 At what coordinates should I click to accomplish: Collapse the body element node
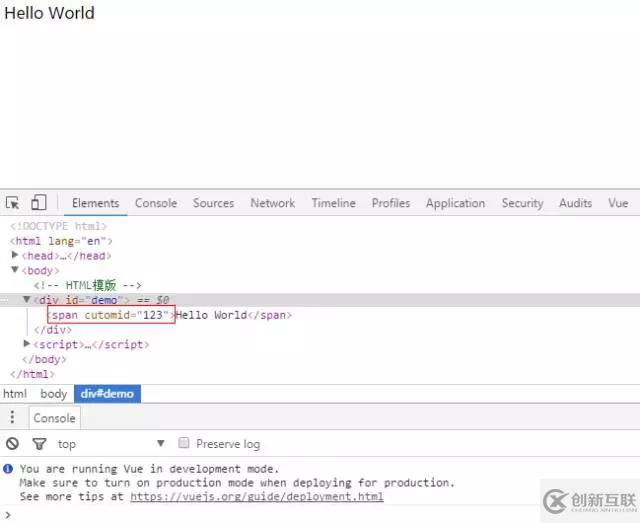point(15,270)
